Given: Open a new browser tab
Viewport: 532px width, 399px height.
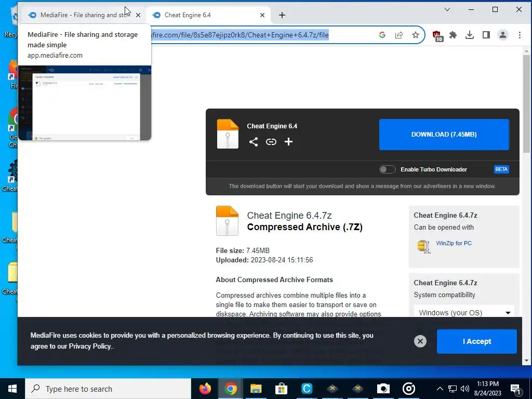Looking at the screenshot, I should click(x=282, y=15).
